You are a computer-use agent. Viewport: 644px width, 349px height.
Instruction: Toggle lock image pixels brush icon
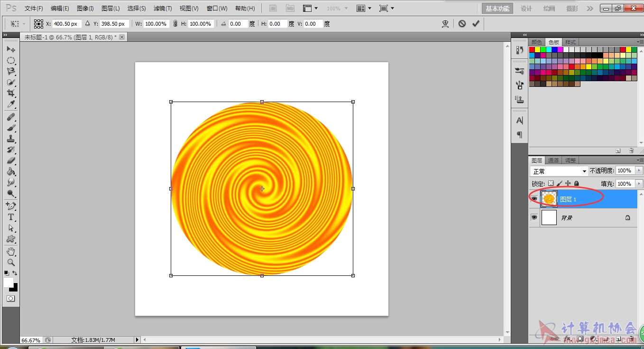click(x=559, y=183)
